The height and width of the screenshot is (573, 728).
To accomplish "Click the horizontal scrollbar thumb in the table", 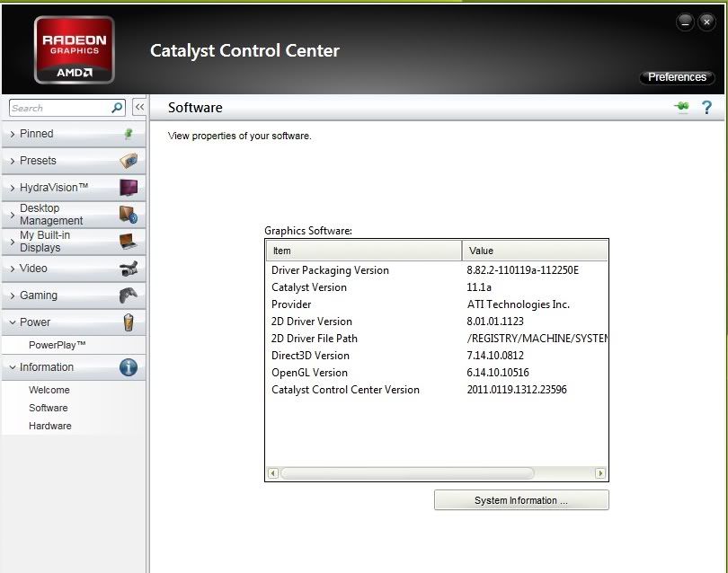I will [x=407, y=473].
